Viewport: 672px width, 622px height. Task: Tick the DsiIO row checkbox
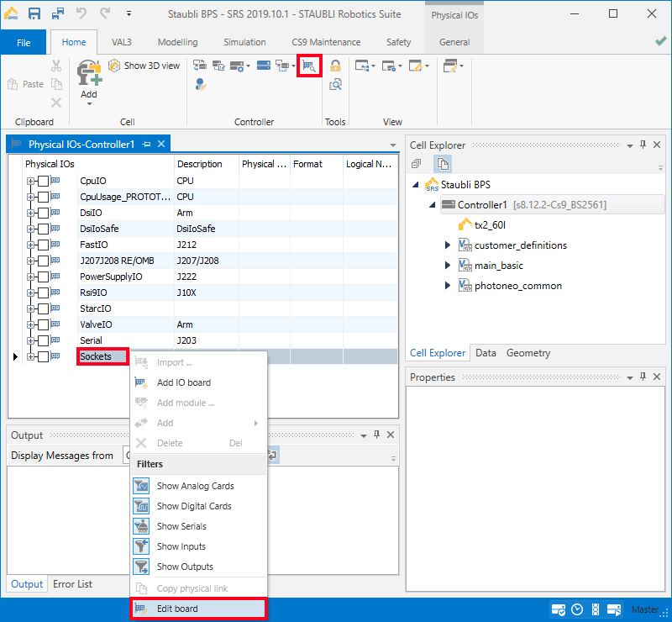tap(44, 213)
